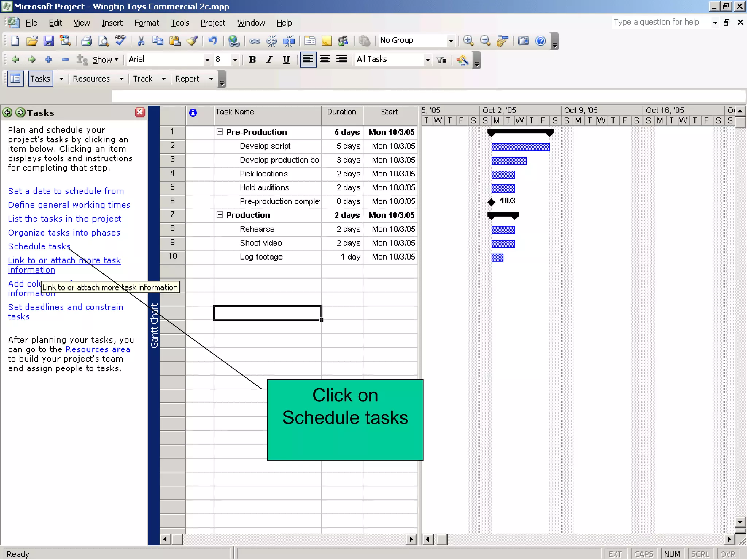Select the Format Painter brush icon

pyautogui.click(x=192, y=41)
